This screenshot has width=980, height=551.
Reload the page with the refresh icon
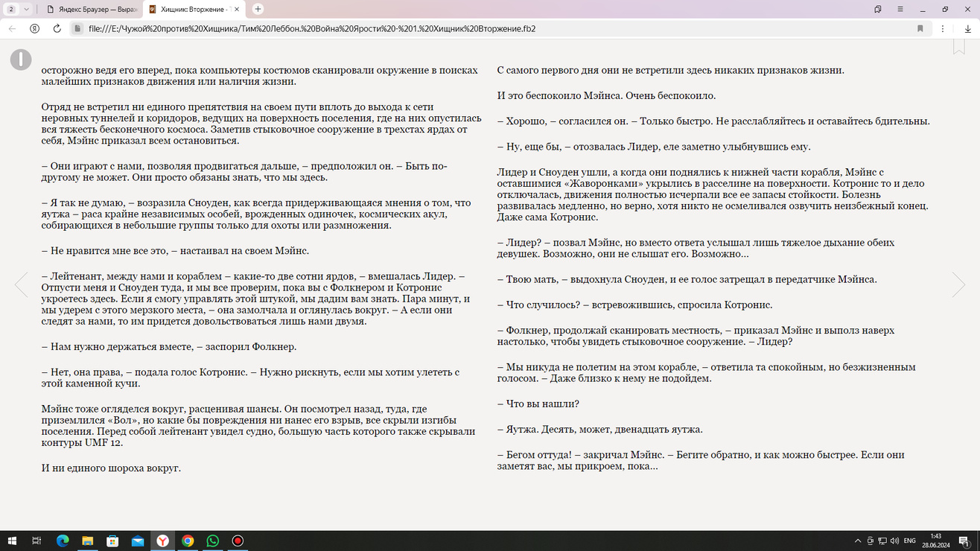click(57, 28)
